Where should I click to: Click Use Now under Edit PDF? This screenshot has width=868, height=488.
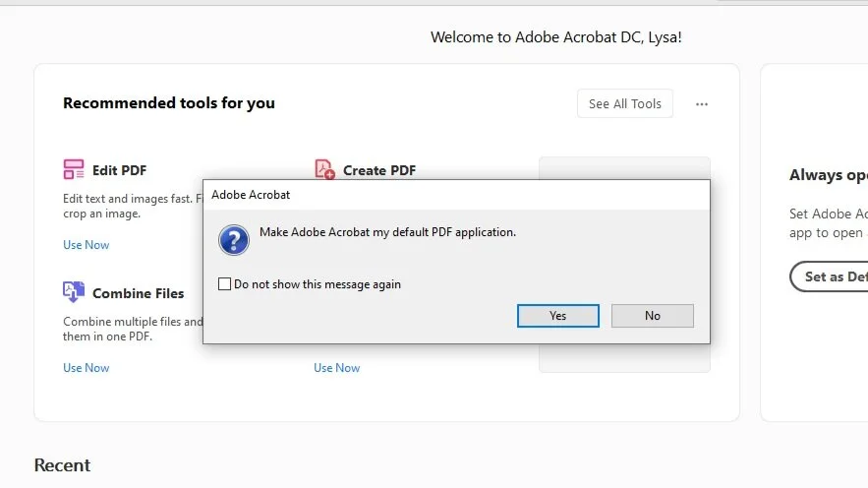pos(87,245)
